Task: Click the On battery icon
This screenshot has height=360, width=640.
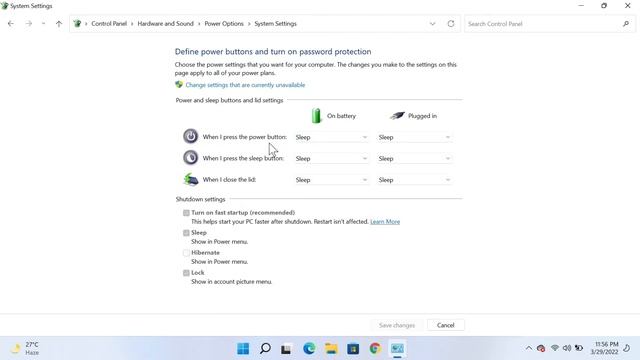Action: pyautogui.click(x=316, y=116)
